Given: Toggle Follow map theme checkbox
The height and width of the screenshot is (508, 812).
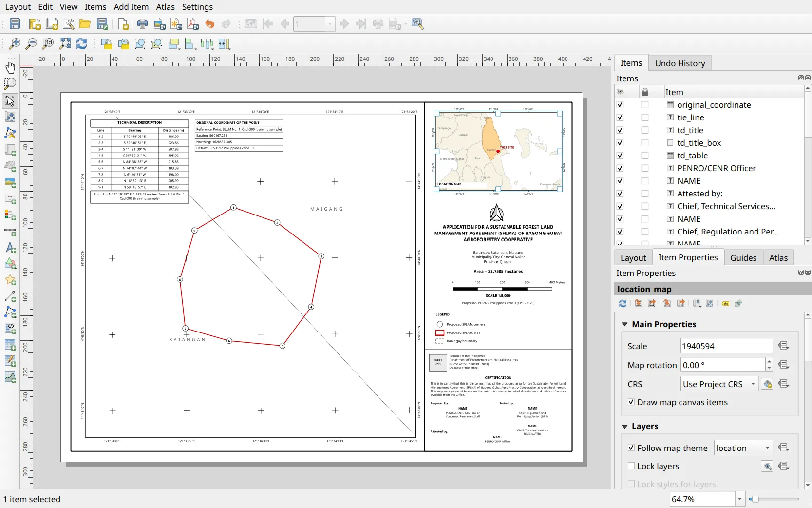Looking at the screenshot, I should coord(631,448).
